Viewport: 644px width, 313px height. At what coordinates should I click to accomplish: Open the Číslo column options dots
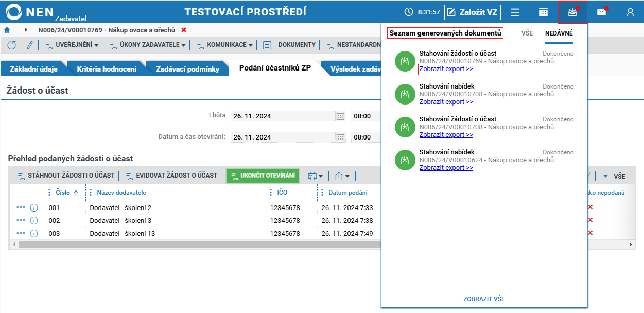[x=49, y=193]
